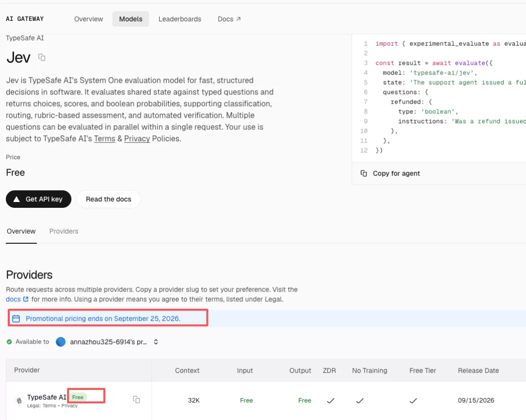Click the Free Tier column header
526x420 pixels.
point(423,370)
